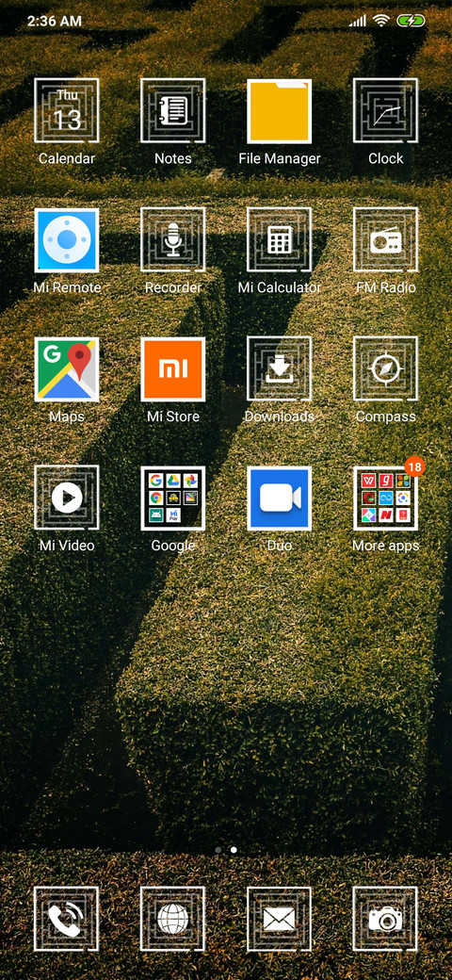Image resolution: width=452 pixels, height=980 pixels.
Task: Tap the second home screen page dot
Action: click(234, 850)
